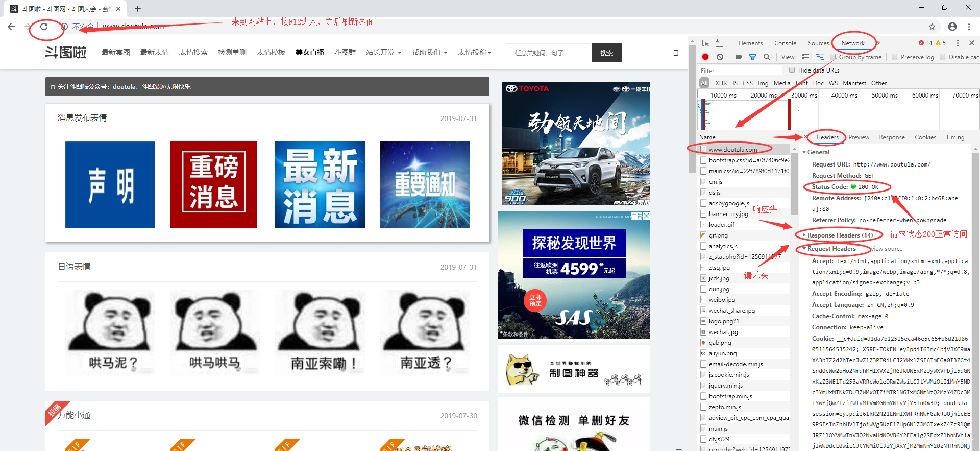This screenshot has width=980, height=451.
Task: Select the DevTools inspect element cursor icon
Action: click(x=705, y=43)
